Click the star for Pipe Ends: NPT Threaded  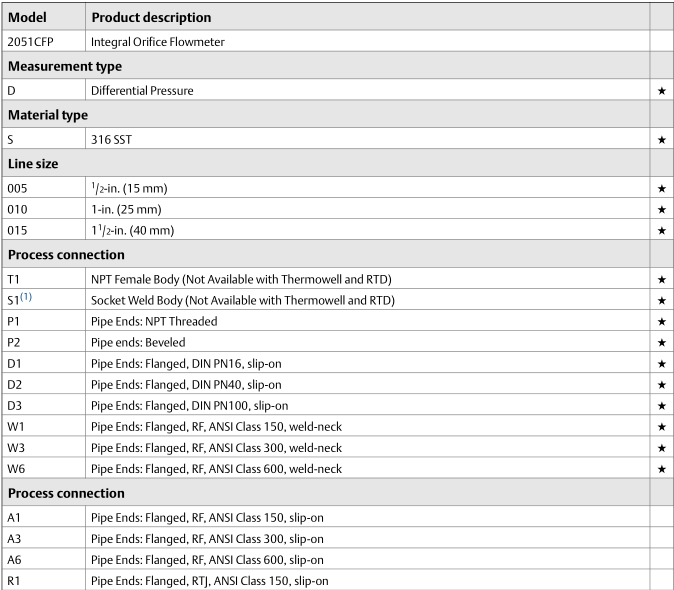661,321
